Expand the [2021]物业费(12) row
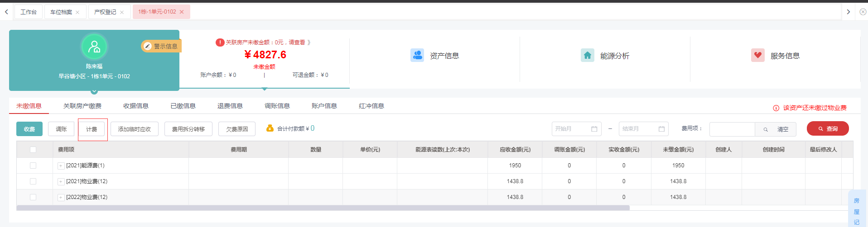Viewport: 868px width, 227px height. (x=61, y=182)
